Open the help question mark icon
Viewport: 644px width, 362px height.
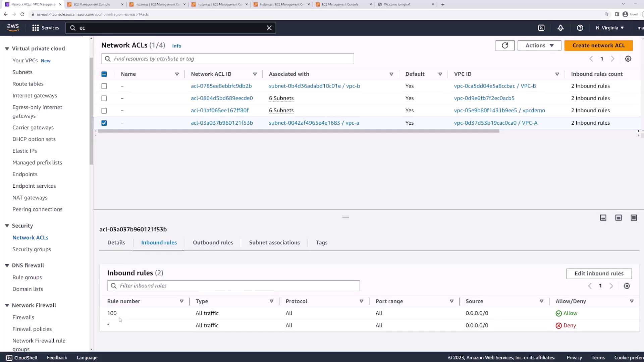click(x=580, y=28)
